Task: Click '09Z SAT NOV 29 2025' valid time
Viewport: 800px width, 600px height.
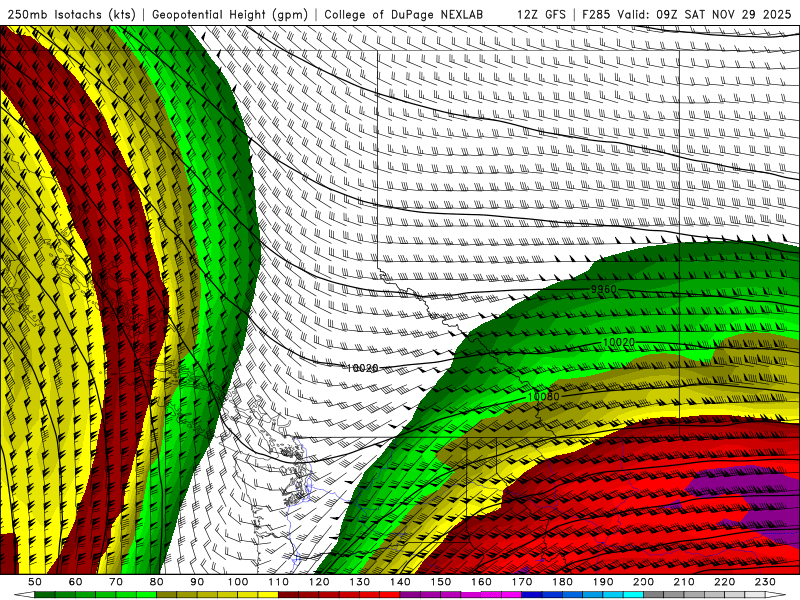Action: pos(723,14)
